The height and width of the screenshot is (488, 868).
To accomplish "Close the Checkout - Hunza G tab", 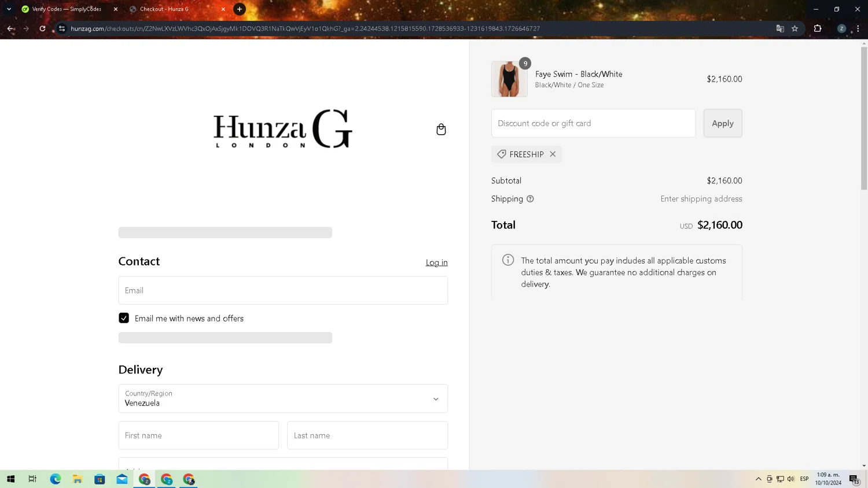I will [223, 9].
